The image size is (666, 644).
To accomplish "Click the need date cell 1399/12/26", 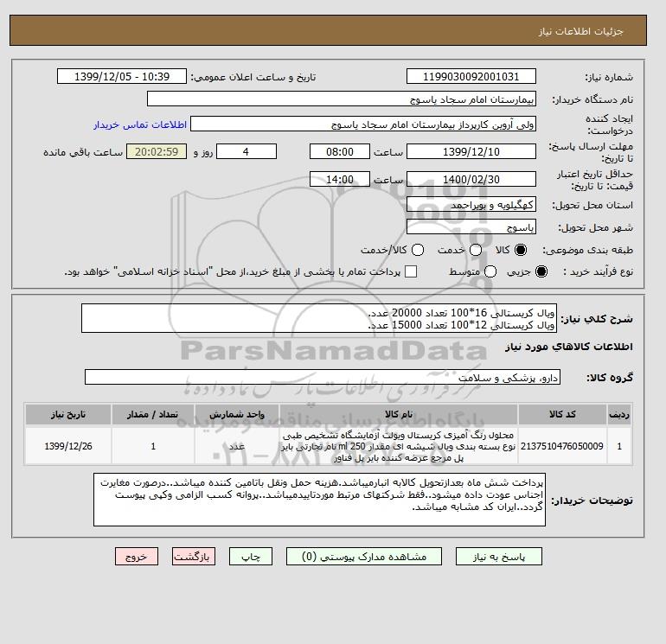I will [68, 446].
